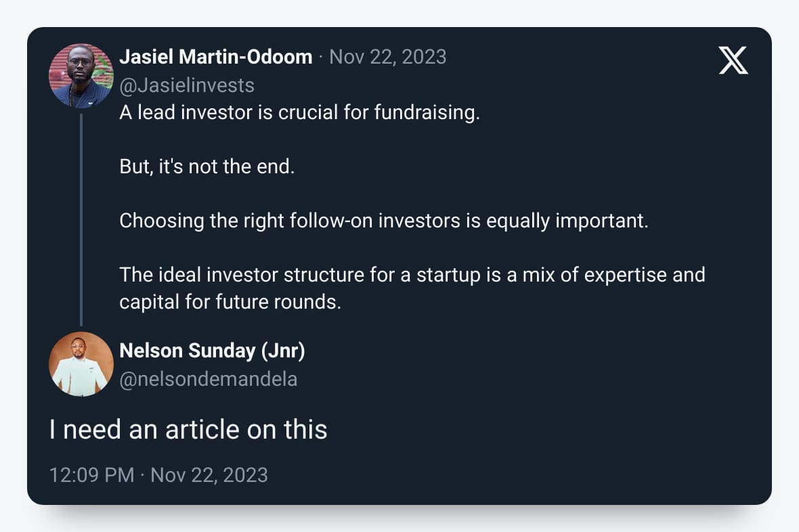The width and height of the screenshot is (799, 532).
Task: Click the line "capital for future rounds."
Action: click(x=230, y=302)
